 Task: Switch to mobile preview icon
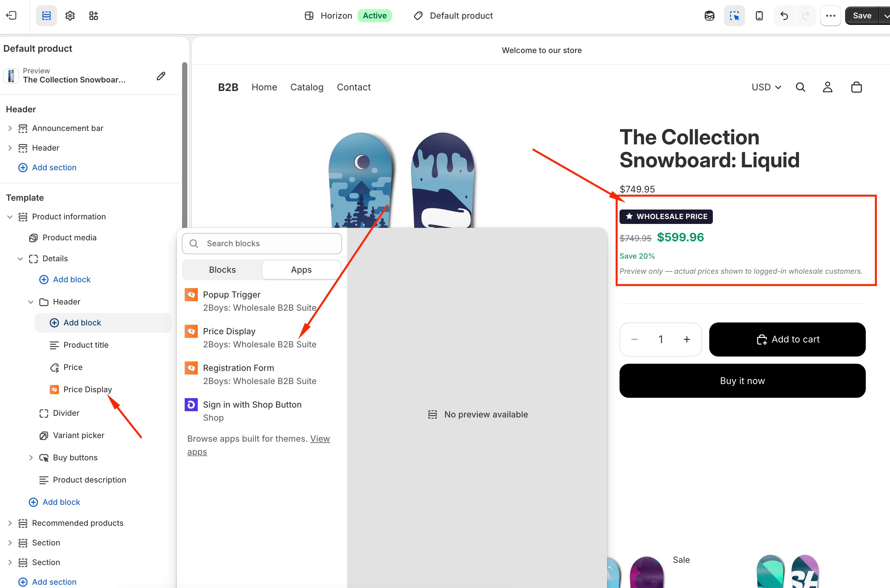[x=759, y=16]
